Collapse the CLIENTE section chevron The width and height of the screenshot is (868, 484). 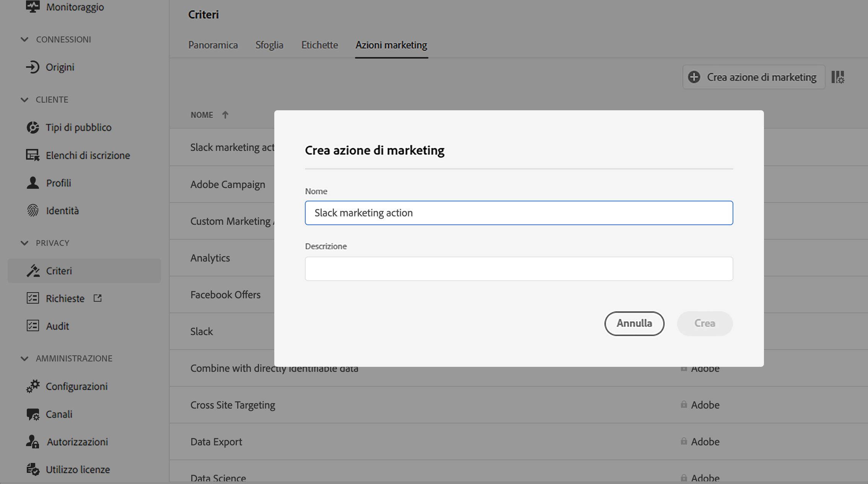tap(24, 100)
